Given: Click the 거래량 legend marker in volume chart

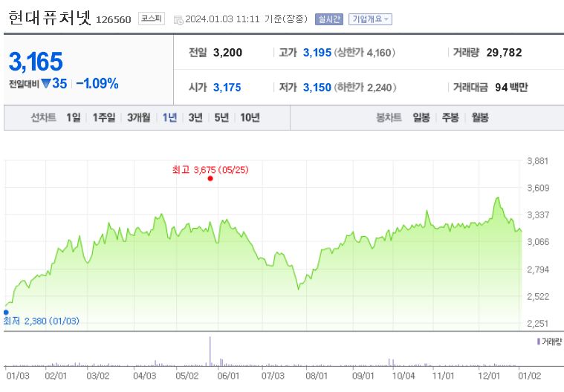Looking at the screenshot, I should pyautogui.click(x=539, y=342).
